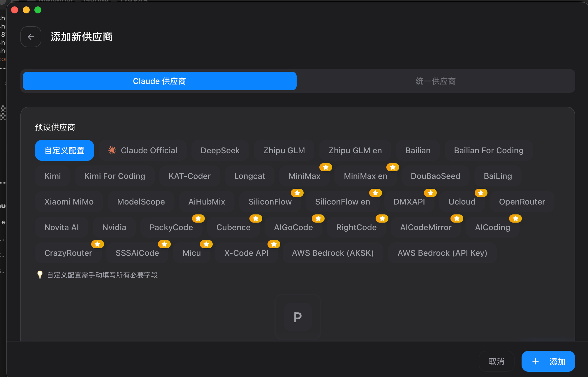Select the Kimi preset chip
This screenshot has width=588, height=377.
[52, 176]
